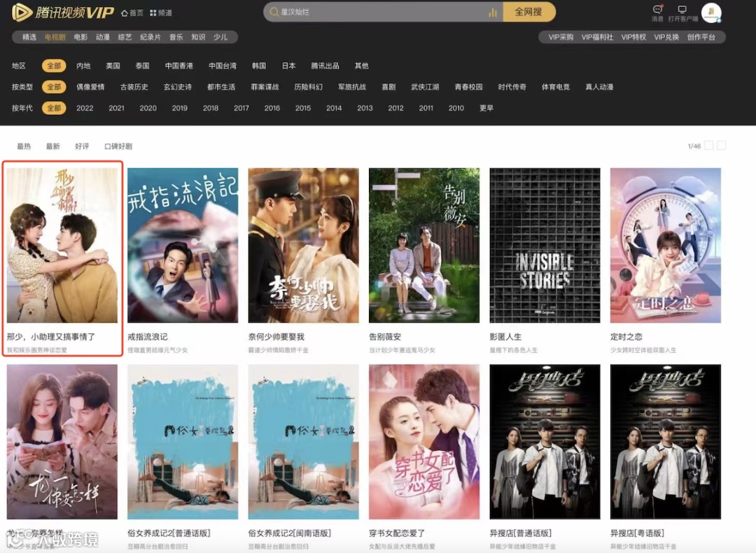Click title link 影匿人生
The image size is (756, 553).
[505, 337]
